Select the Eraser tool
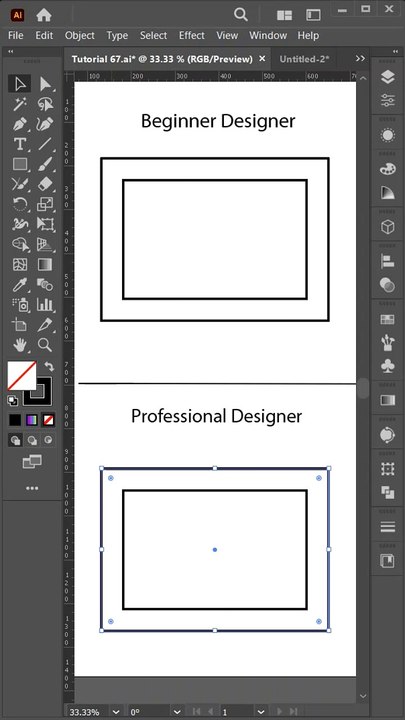Image resolution: width=405 pixels, height=720 pixels. point(45,184)
